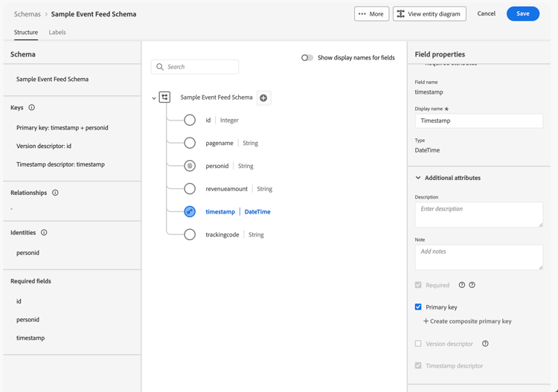The image size is (558, 392).
Task: Open the More options menu
Action: point(371,13)
